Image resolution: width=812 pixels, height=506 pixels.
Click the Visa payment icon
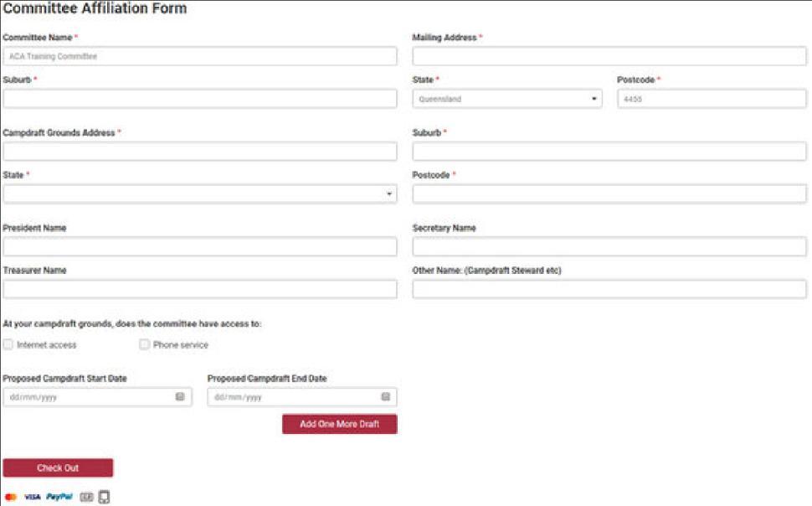coord(32,497)
